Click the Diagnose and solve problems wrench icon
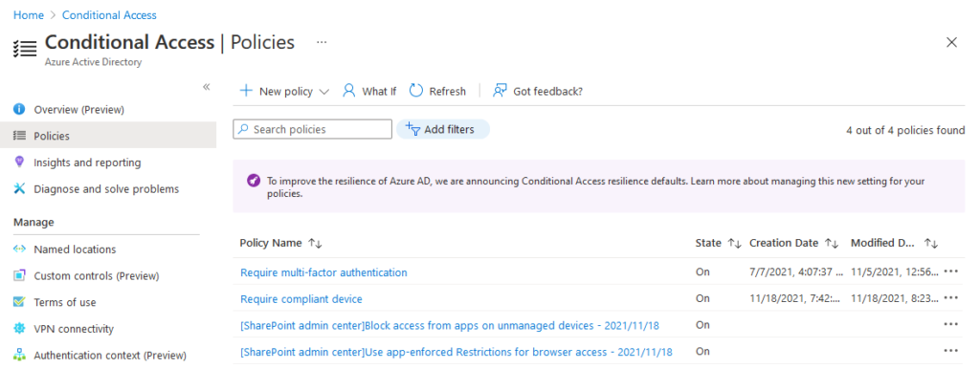Screen dimensions: 980x369 point(19,188)
